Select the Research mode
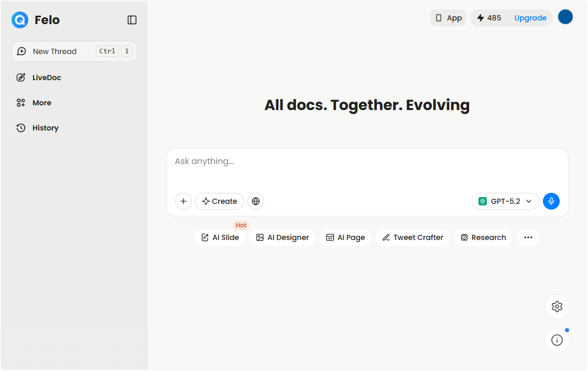Image resolution: width=588 pixels, height=371 pixels. [483, 237]
